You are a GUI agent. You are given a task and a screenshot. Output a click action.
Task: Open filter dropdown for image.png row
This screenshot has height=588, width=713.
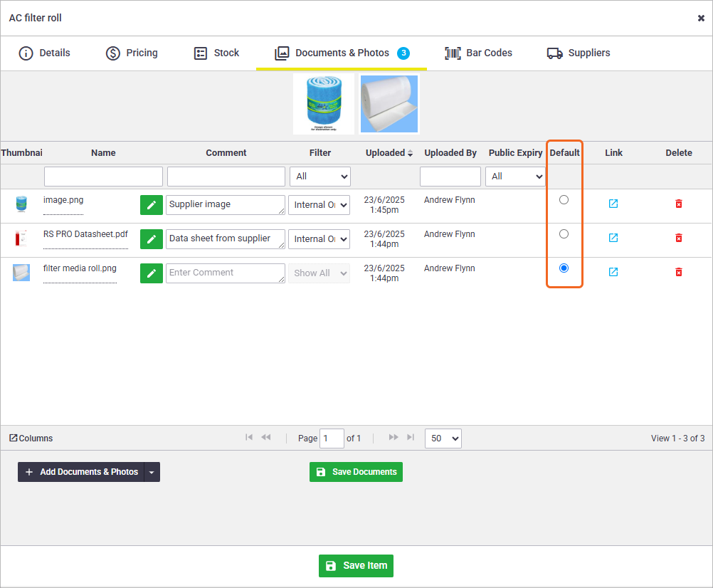[319, 205]
